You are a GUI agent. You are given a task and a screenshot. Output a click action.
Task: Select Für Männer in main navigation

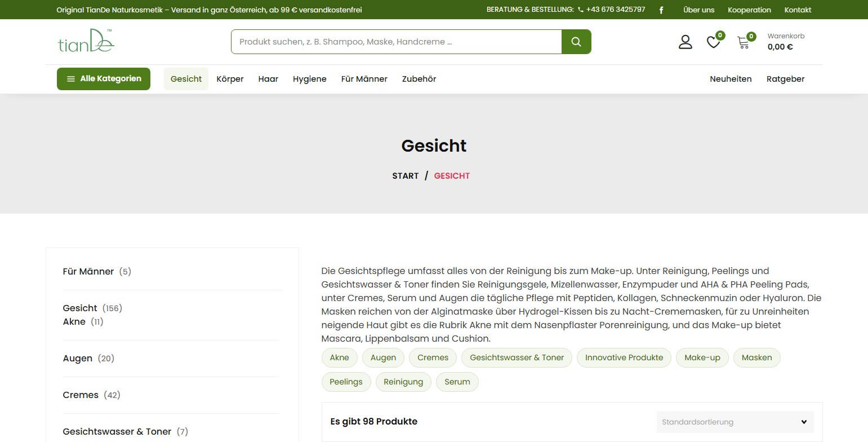pos(364,79)
